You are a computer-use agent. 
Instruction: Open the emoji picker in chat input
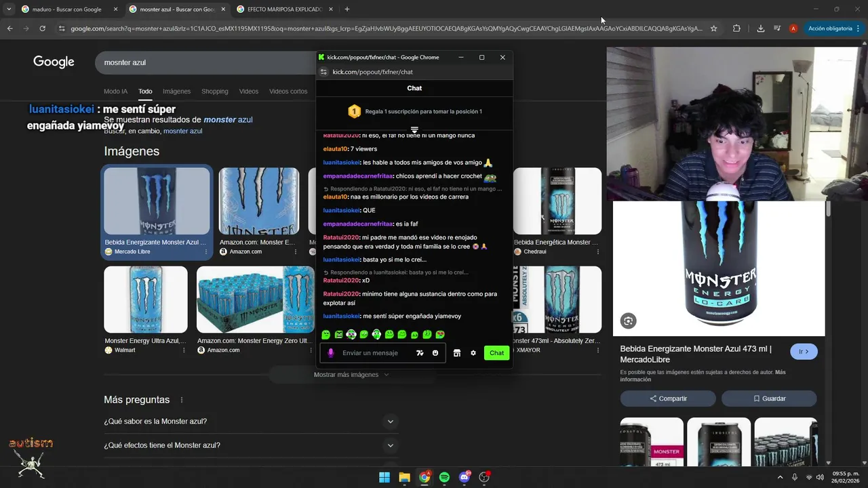pyautogui.click(x=435, y=352)
